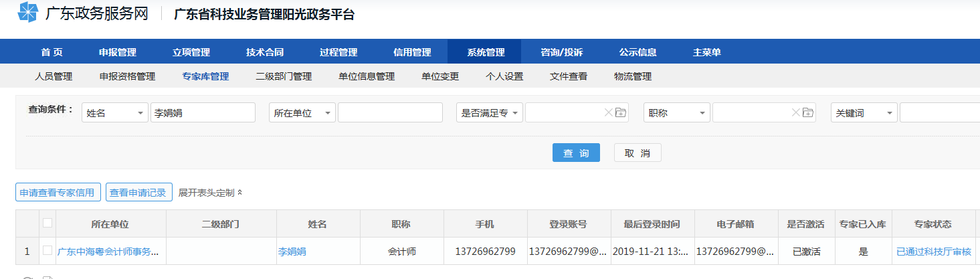Expand 展开表头定制 header customization
The width and height of the screenshot is (980, 279).
coord(211,193)
